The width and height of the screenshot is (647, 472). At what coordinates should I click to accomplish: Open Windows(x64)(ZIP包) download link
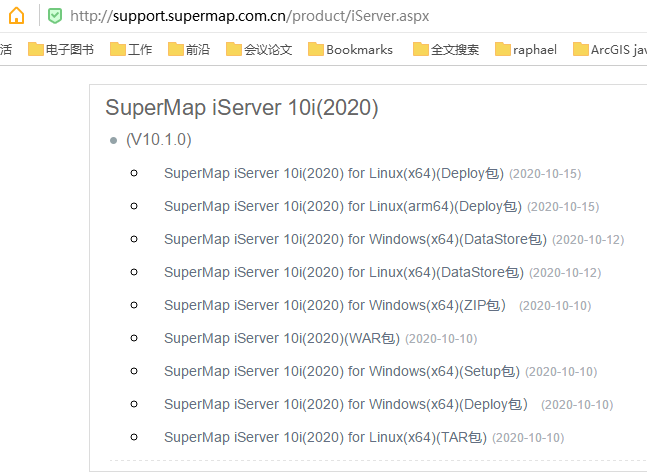pyautogui.click(x=335, y=305)
